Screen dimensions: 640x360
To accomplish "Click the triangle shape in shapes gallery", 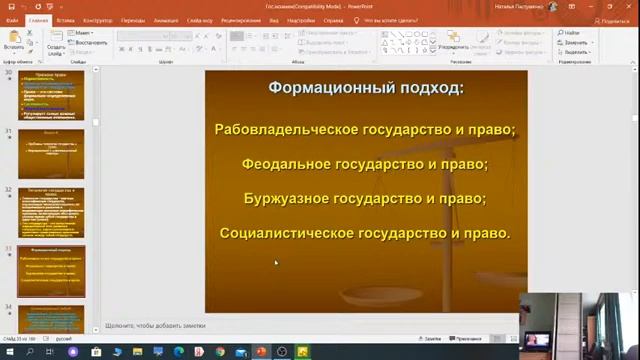I will 384,42.
